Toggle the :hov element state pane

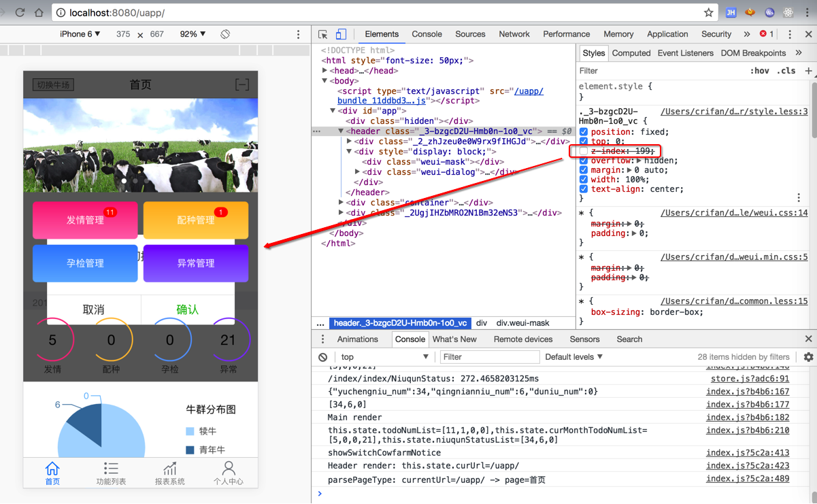(760, 71)
